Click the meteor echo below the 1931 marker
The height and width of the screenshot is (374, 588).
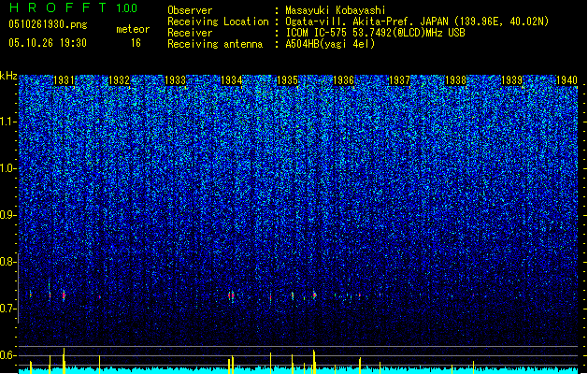click(x=64, y=295)
